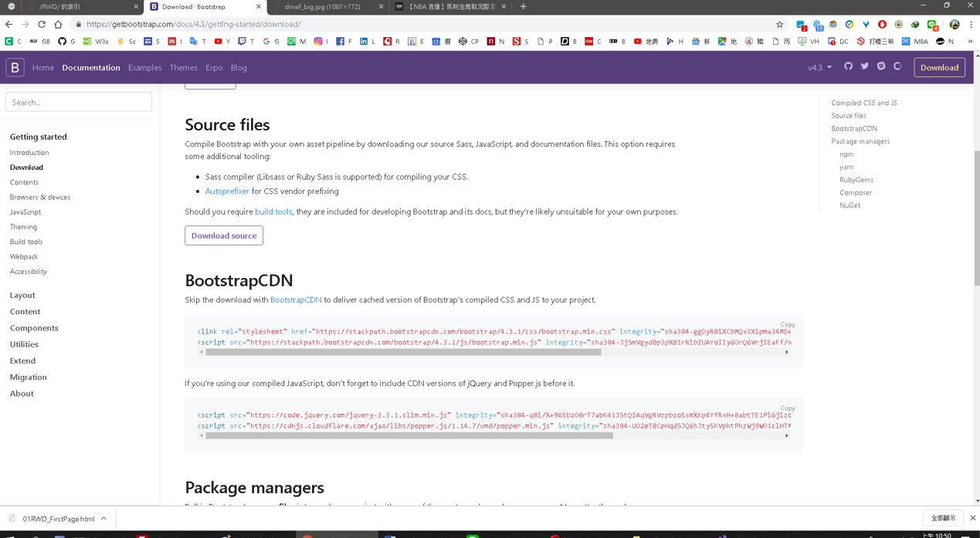Image resolution: width=980 pixels, height=538 pixels.
Task: Click the scrollbar under the jQuery snippet
Action: click(x=409, y=435)
